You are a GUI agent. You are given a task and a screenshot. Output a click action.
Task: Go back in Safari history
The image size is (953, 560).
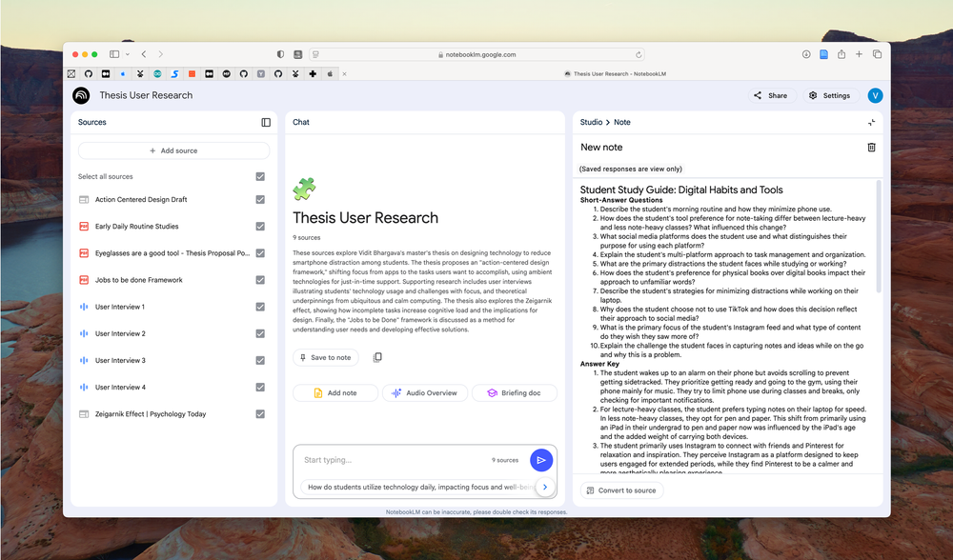(144, 54)
